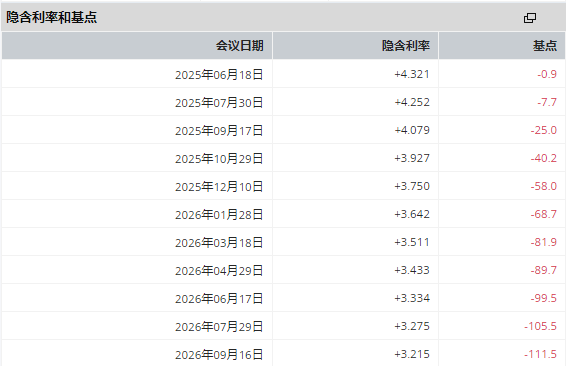Click the +4.079 implied rate cell
Screen dimensions: 566x366
pos(356,130)
